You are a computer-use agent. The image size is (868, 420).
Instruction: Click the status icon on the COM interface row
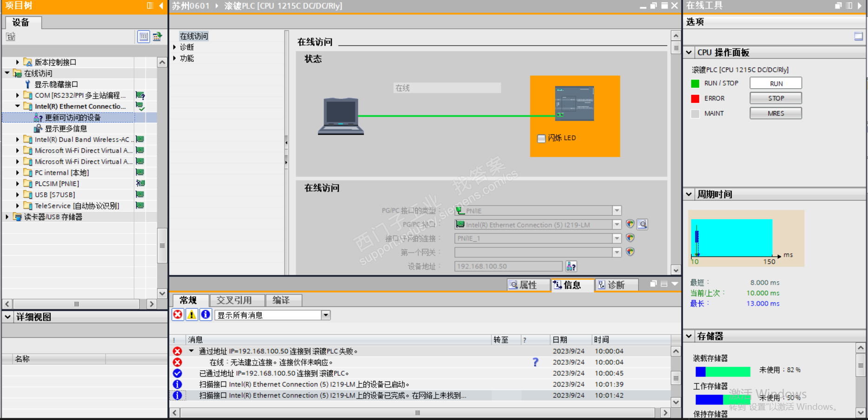pyautogui.click(x=140, y=95)
